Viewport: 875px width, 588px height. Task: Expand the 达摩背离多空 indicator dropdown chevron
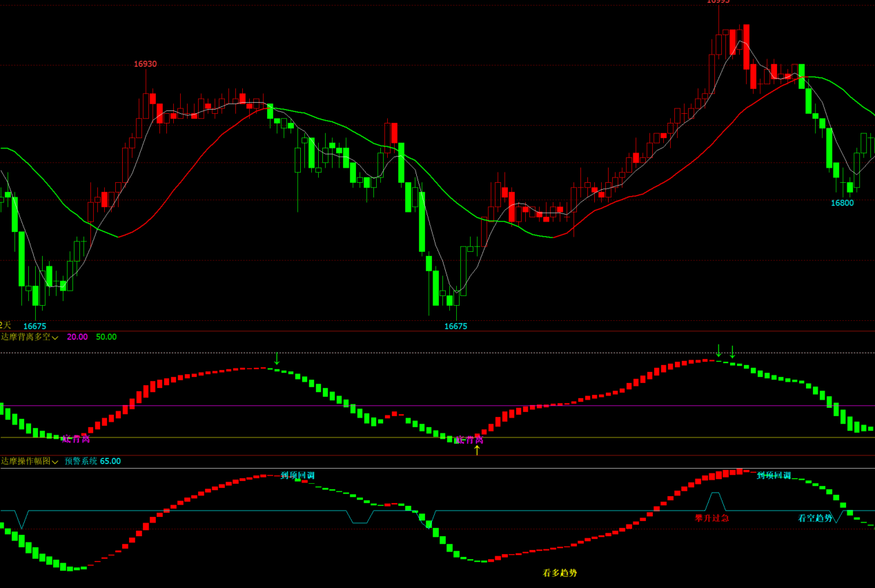(55, 337)
